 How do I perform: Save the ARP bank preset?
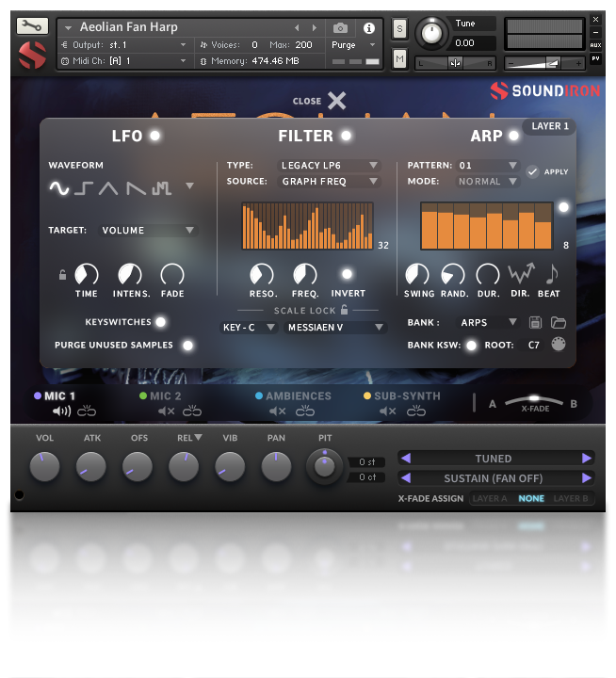(536, 323)
